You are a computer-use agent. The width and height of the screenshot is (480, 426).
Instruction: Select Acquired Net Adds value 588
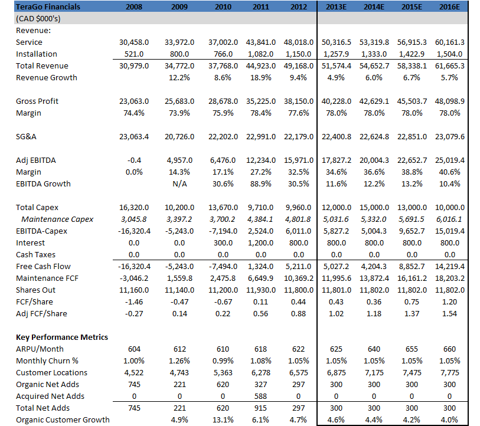261,396
